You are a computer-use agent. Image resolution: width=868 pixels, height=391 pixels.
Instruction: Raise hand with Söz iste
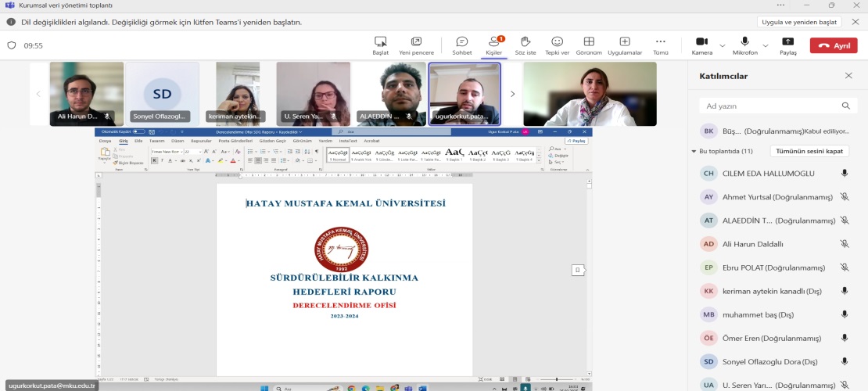[x=525, y=45]
